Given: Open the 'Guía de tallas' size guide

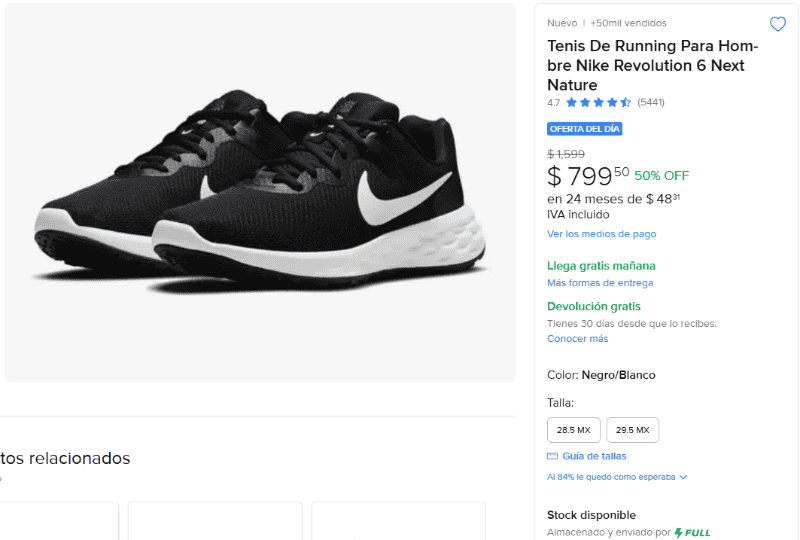Looking at the screenshot, I should pos(594,456).
